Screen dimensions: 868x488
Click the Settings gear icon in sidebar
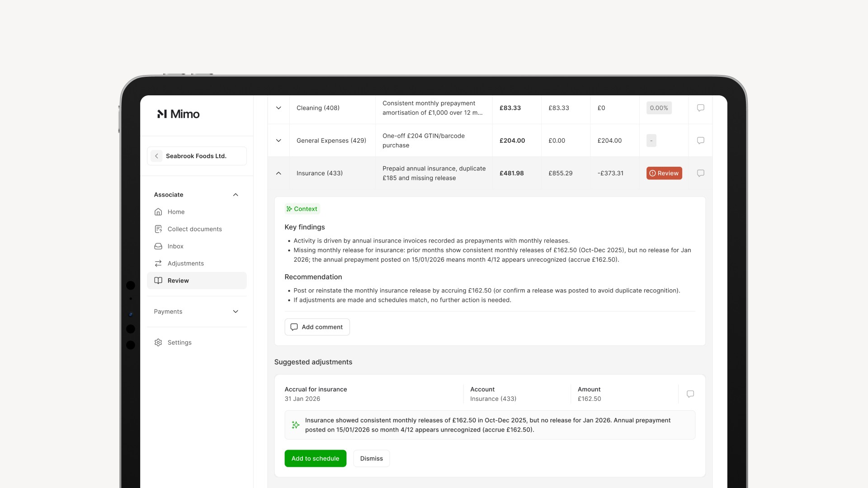(158, 343)
